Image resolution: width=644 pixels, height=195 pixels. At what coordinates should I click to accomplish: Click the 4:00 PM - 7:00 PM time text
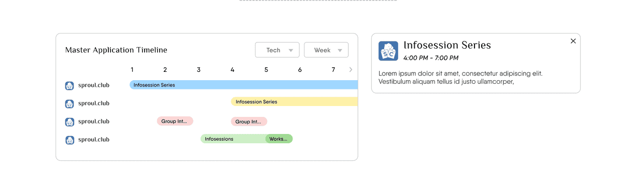(431, 58)
